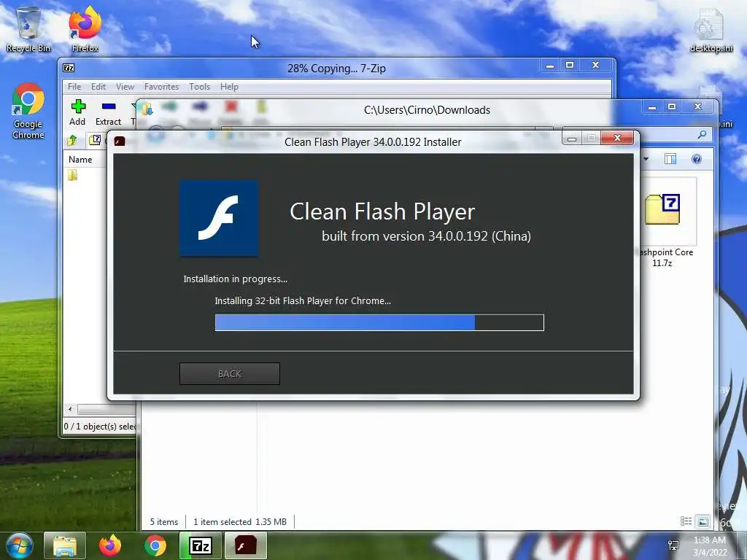Click the up-folder arrow in 7-Zip

tap(72, 140)
